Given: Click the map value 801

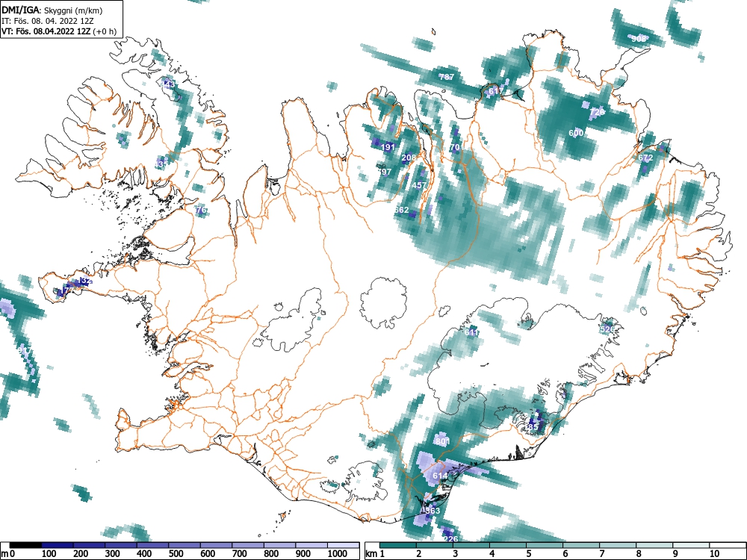Looking at the screenshot, I should tap(442, 441).
